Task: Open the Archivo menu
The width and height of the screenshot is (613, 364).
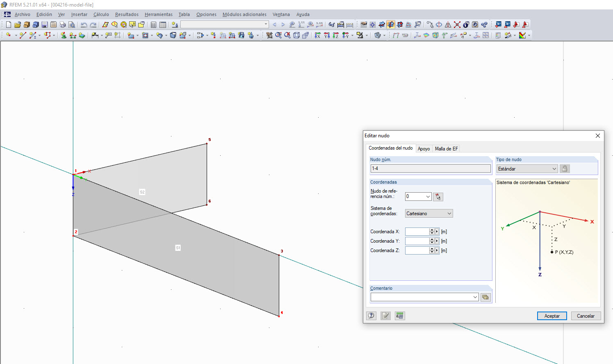Action: tap(23, 14)
